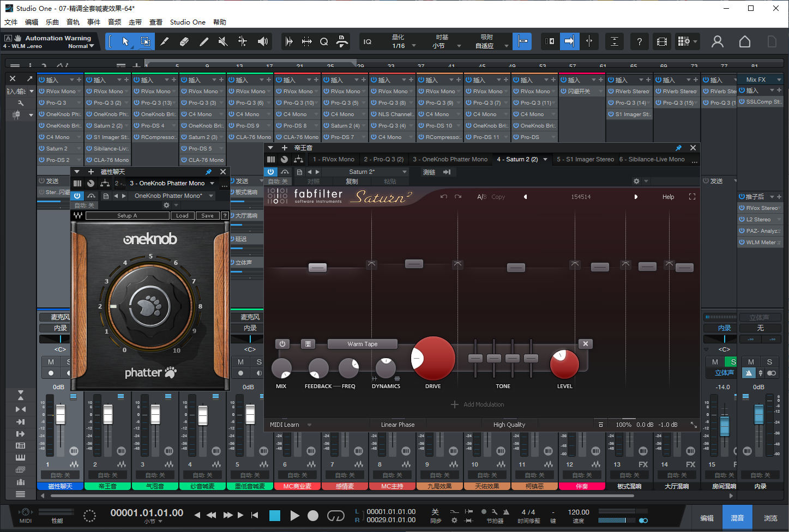Open the Studio One menu

[188, 22]
